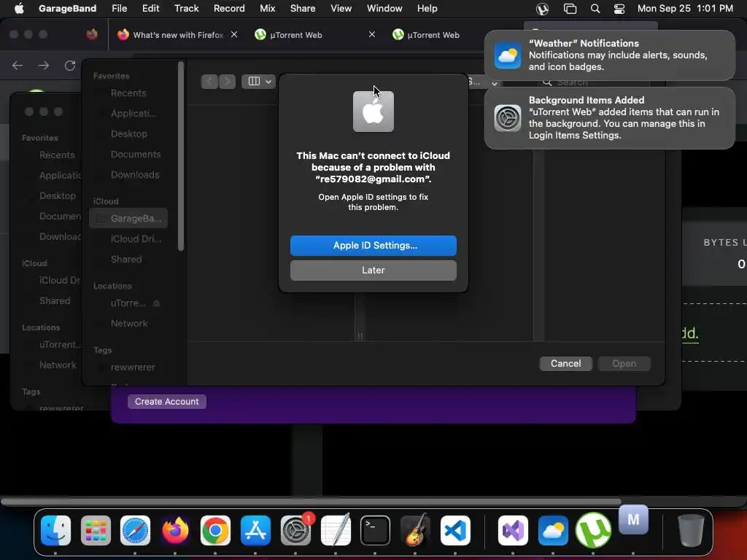Image resolution: width=747 pixels, height=560 pixels.
Task: Select Network in file dialog sidebar
Action: coord(128,323)
